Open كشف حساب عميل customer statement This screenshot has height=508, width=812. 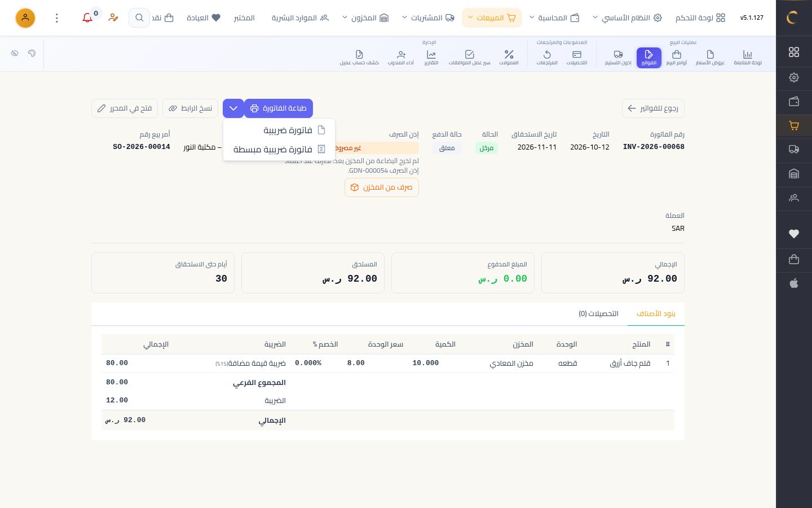click(359, 57)
